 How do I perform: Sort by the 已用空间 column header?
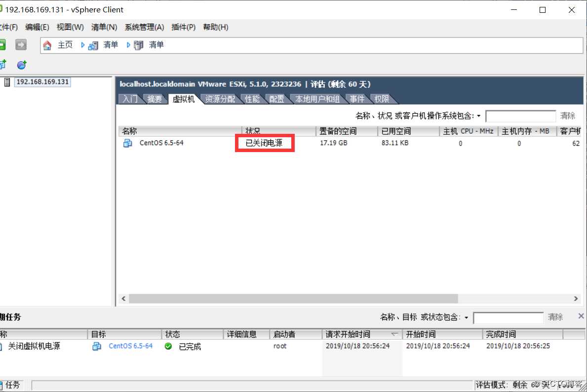[x=408, y=131]
